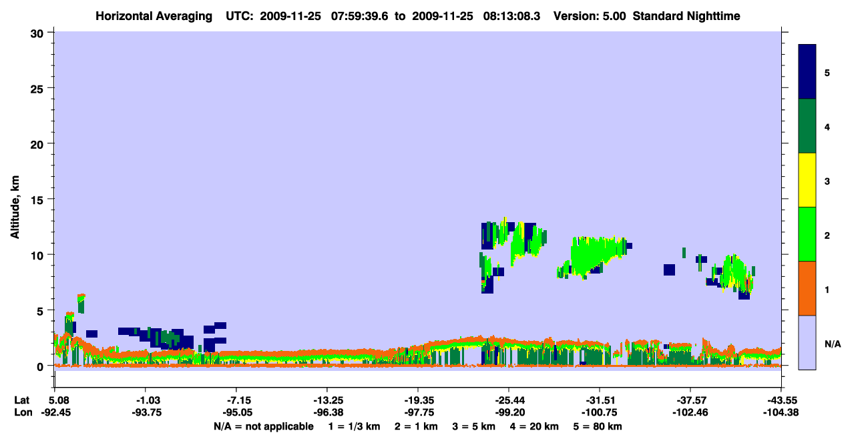Click the colorbar 'N/A' label
The image size is (868, 445).
pyautogui.click(x=833, y=344)
